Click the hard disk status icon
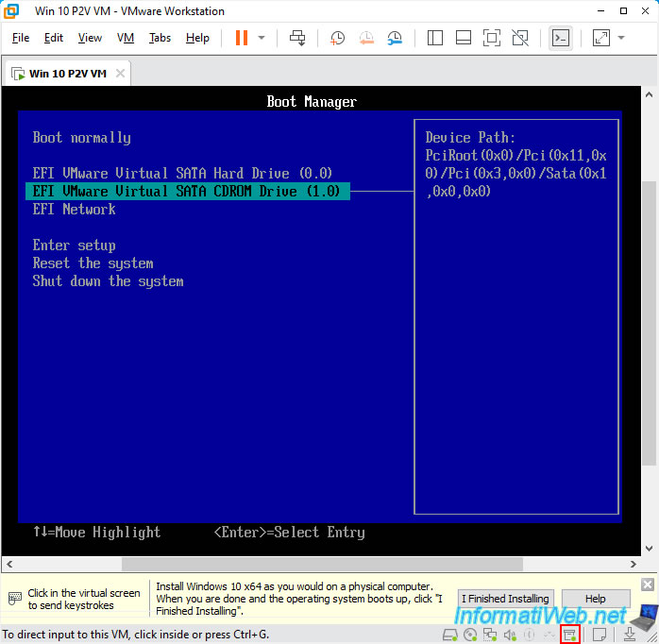The height and width of the screenshot is (644, 659). click(x=450, y=635)
